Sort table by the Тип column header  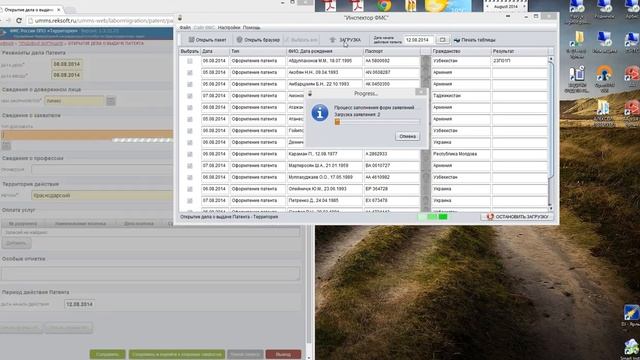pyautogui.click(x=258, y=51)
